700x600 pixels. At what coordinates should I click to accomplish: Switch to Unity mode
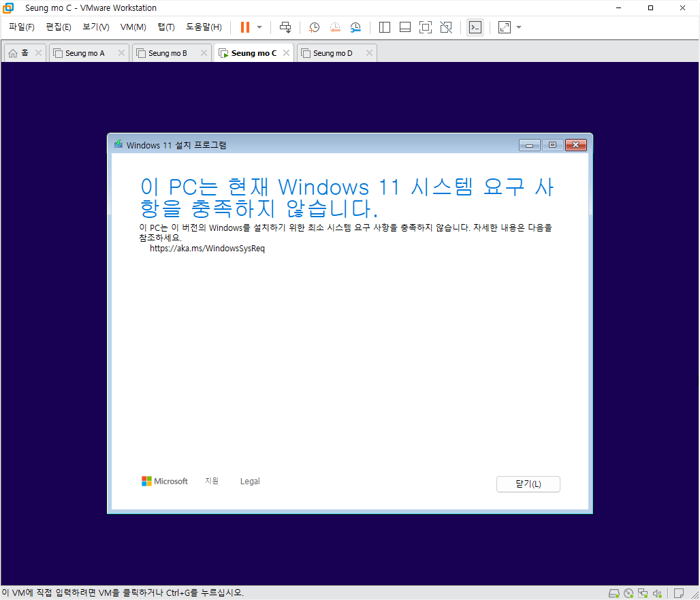446,27
